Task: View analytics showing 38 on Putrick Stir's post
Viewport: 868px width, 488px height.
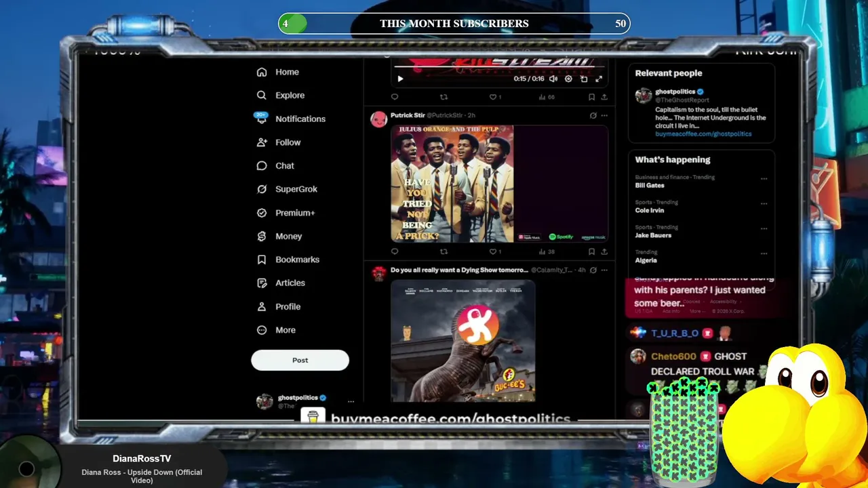Action: click(546, 251)
